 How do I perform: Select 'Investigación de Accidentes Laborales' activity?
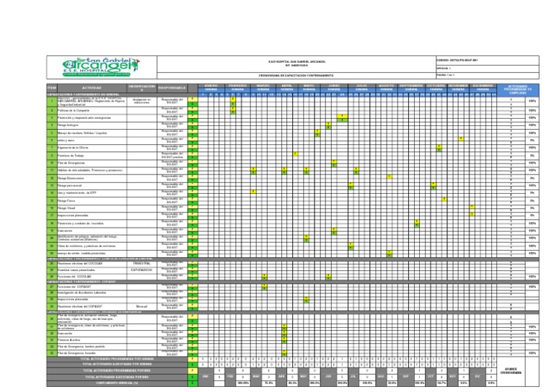tap(92, 293)
